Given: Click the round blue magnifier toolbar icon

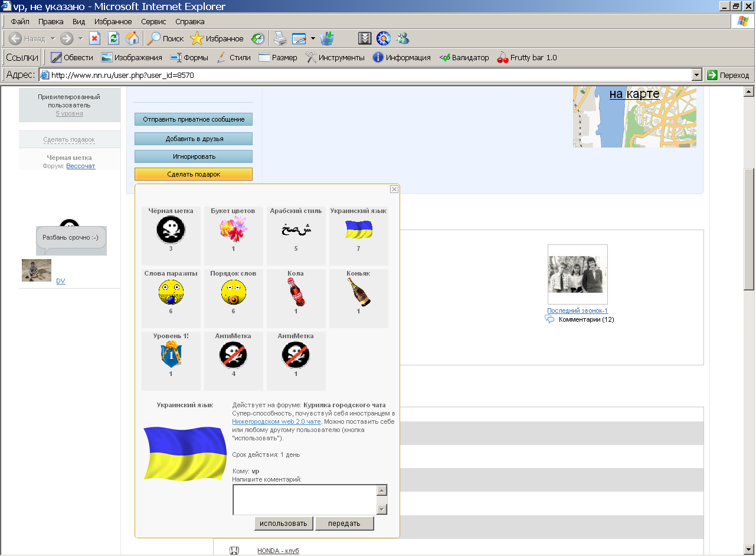Looking at the screenshot, I should [384, 39].
